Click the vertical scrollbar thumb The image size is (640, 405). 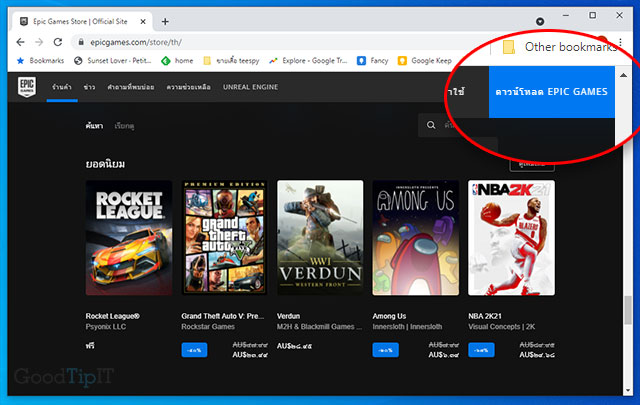point(628,310)
